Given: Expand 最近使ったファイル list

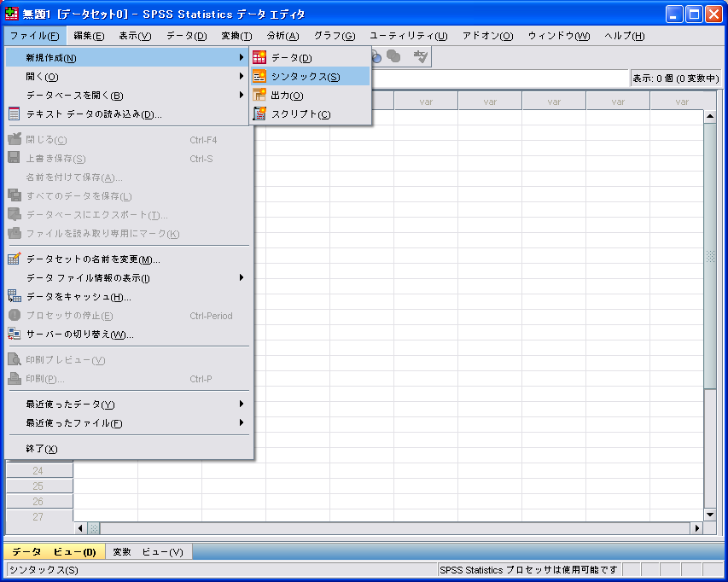Looking at the screenshot, I should tap(74, 423).
